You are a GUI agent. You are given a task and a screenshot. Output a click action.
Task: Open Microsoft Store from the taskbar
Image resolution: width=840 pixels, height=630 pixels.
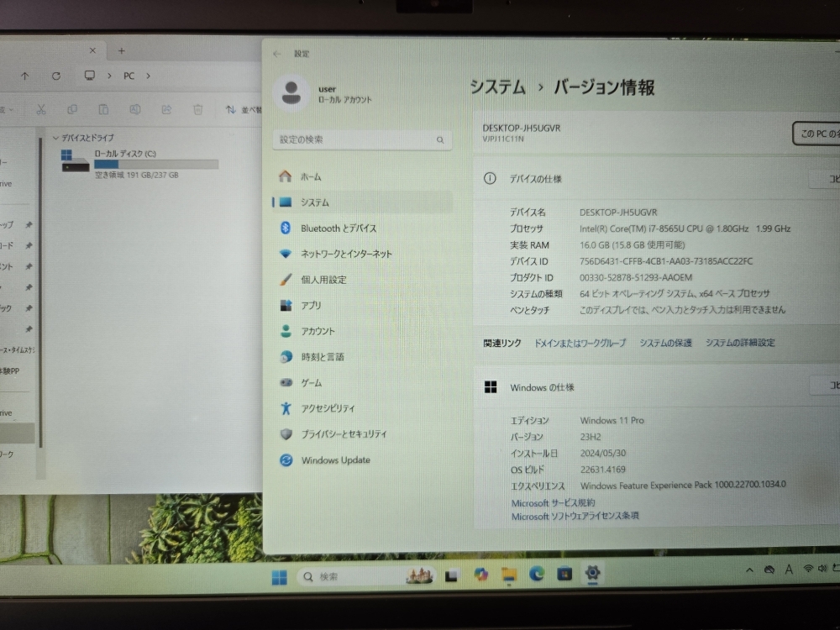564,574
